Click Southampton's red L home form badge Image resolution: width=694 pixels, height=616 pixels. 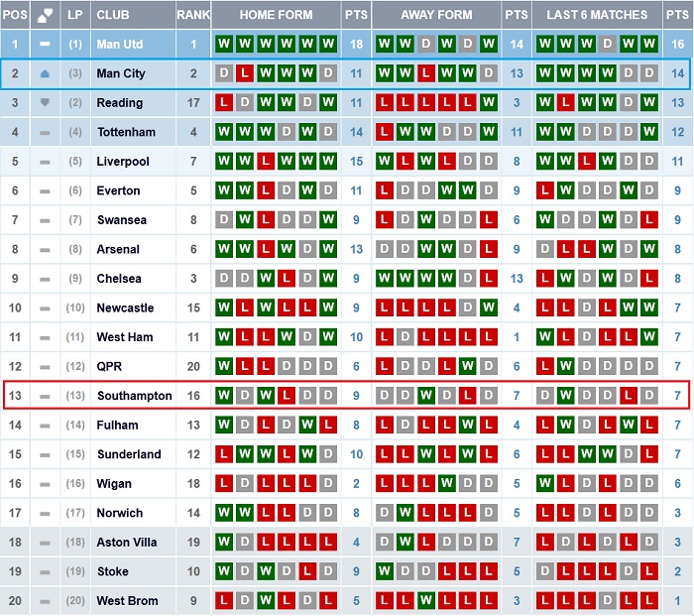287,395
